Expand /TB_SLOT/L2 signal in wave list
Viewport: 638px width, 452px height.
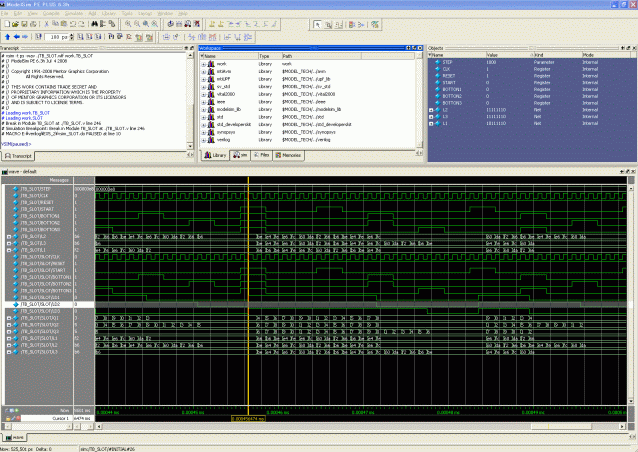[9, 236]
